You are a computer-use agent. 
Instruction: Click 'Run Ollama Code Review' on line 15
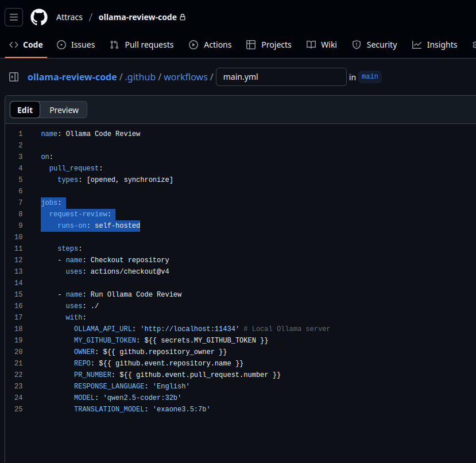tap(136, 294)
